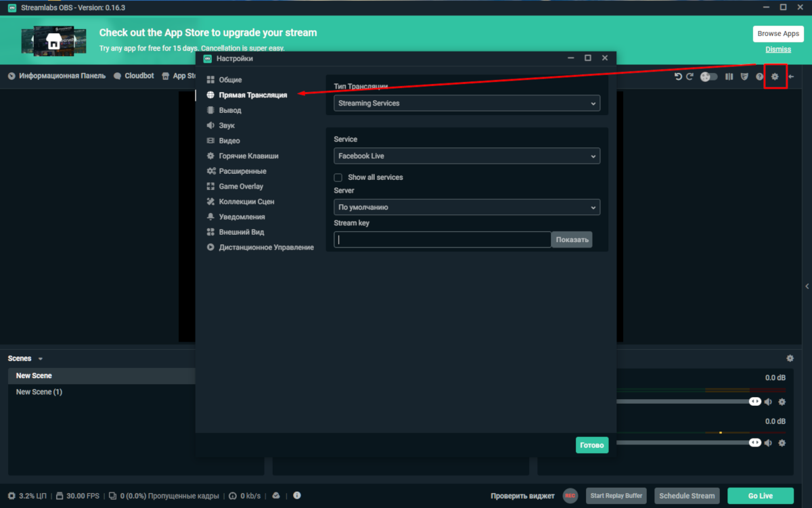
Task: Open Cloudbot in top navigation
Action: coord(134,76)
